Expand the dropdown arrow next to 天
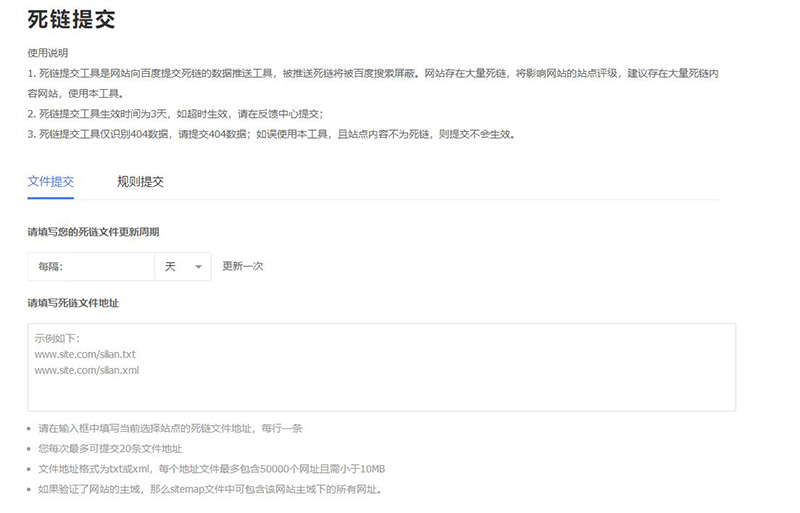 (198, 267)
